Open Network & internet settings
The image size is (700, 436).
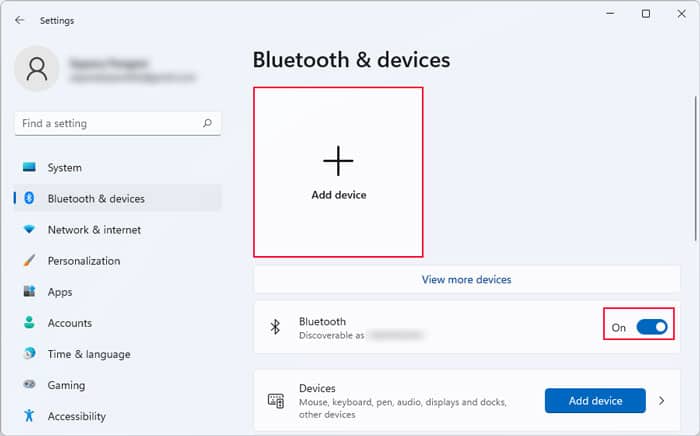tap(118, 229)
